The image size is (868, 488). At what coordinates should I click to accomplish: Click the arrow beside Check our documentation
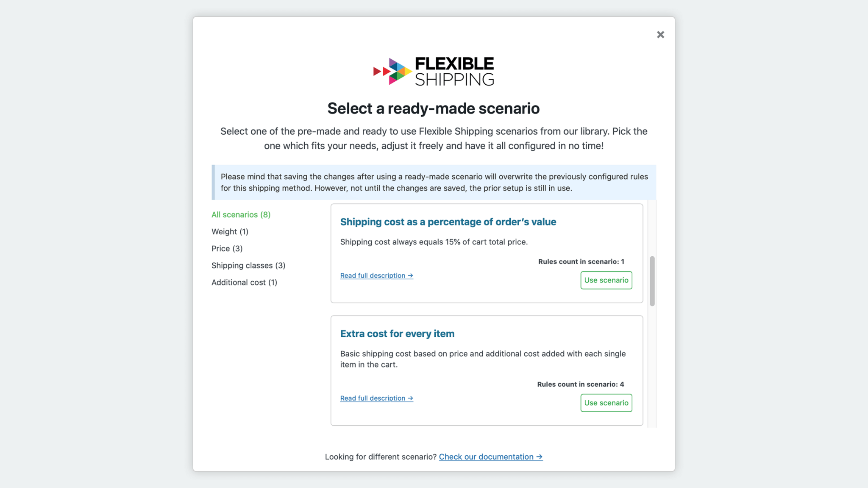click(538, 457)
